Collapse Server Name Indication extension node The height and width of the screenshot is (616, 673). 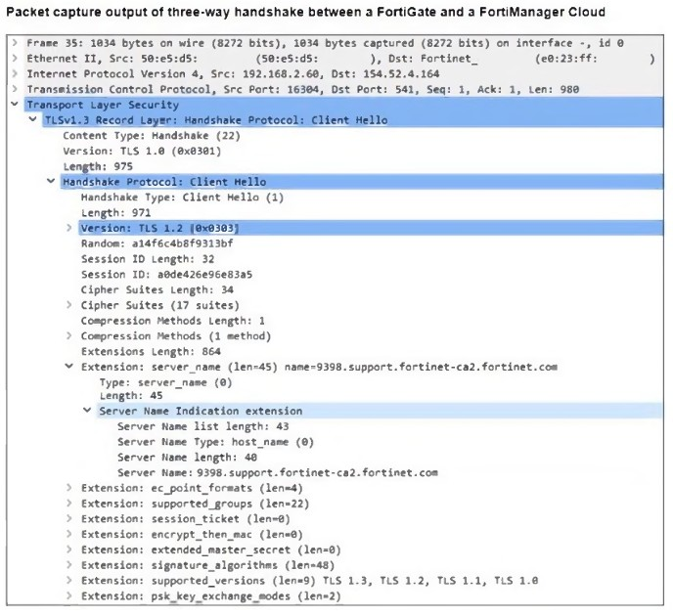(87, 411)
